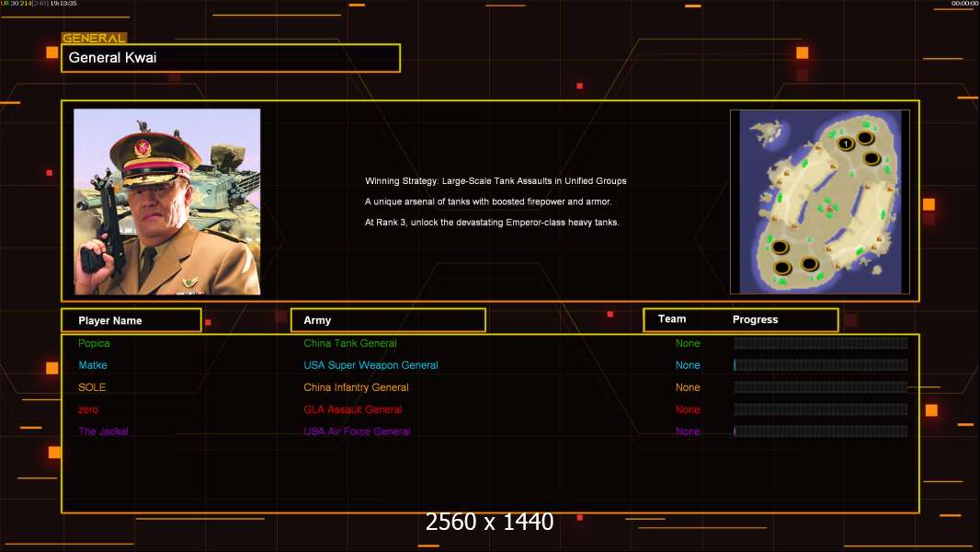Click General Kwai's portrait image
Screen dimensions: 980x552
point(167,201)
